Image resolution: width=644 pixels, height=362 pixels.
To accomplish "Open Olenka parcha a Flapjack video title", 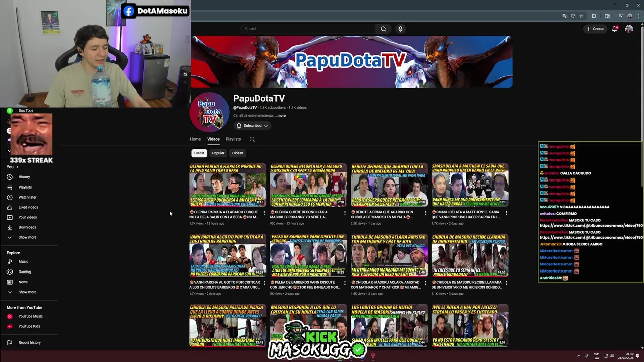I will (x=224, y=215).
